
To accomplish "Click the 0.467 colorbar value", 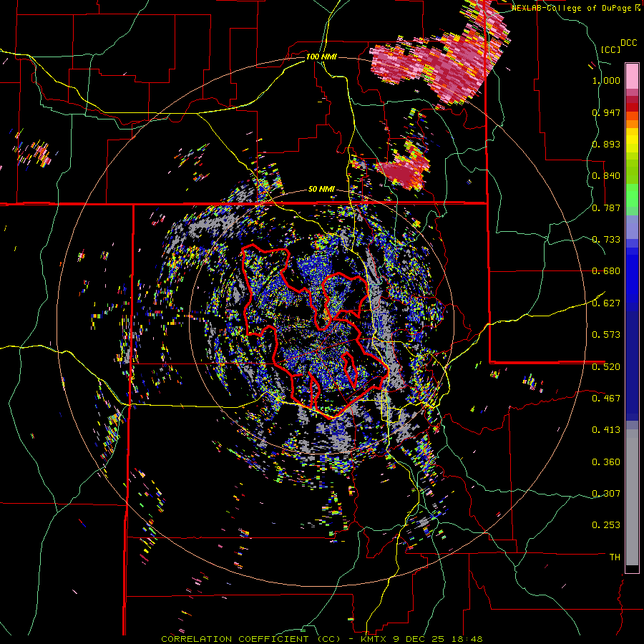I will (606, 398).
